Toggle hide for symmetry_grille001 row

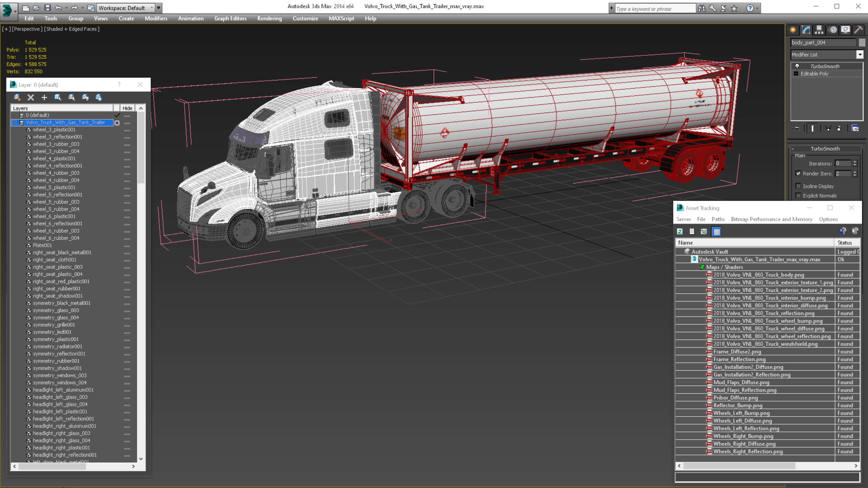pos(127,325)
